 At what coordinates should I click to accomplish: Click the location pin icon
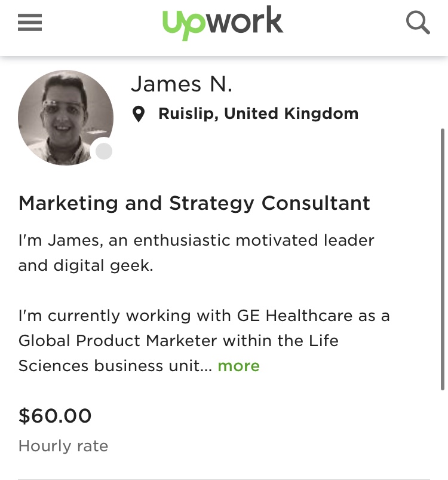click(138, 114)
